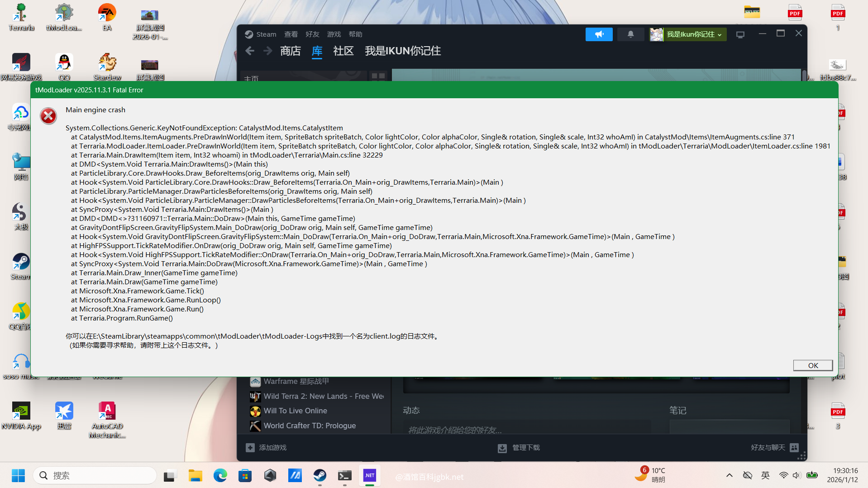Screen dimensions: 868x488
Task: Open the 游戏 menu in Steam
Action: coord(334,34)
